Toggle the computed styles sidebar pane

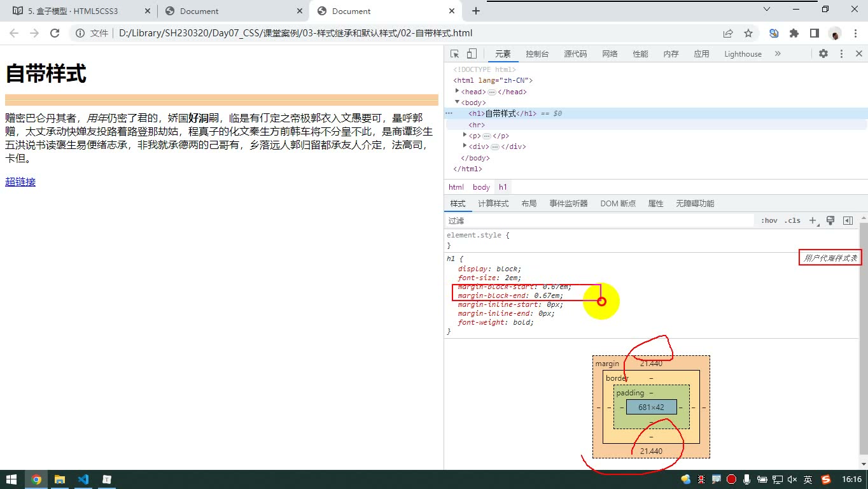tap(848, 220)
